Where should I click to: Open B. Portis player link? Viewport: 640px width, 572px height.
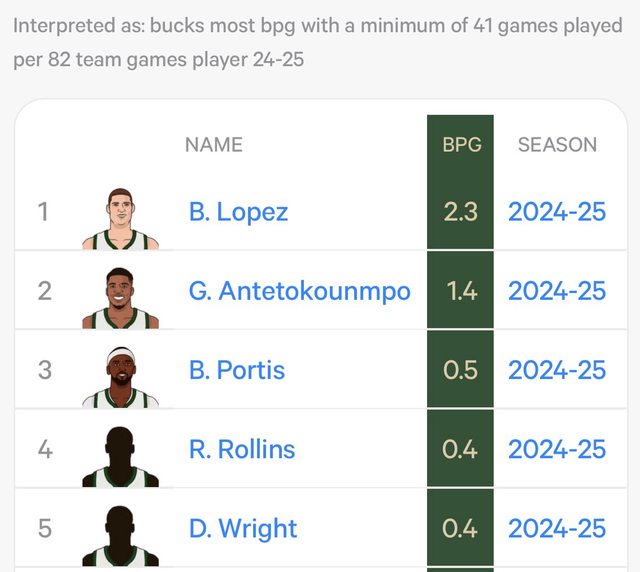237,370
